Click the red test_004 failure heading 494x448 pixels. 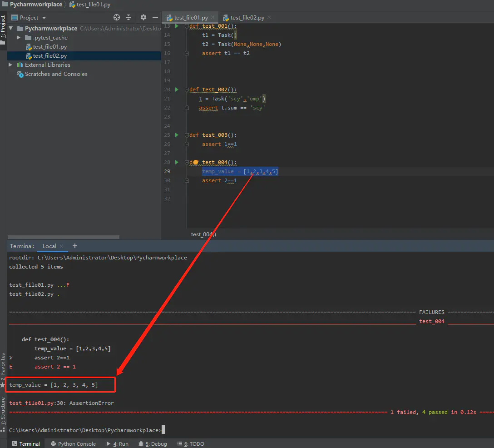[x=432, y=321]
